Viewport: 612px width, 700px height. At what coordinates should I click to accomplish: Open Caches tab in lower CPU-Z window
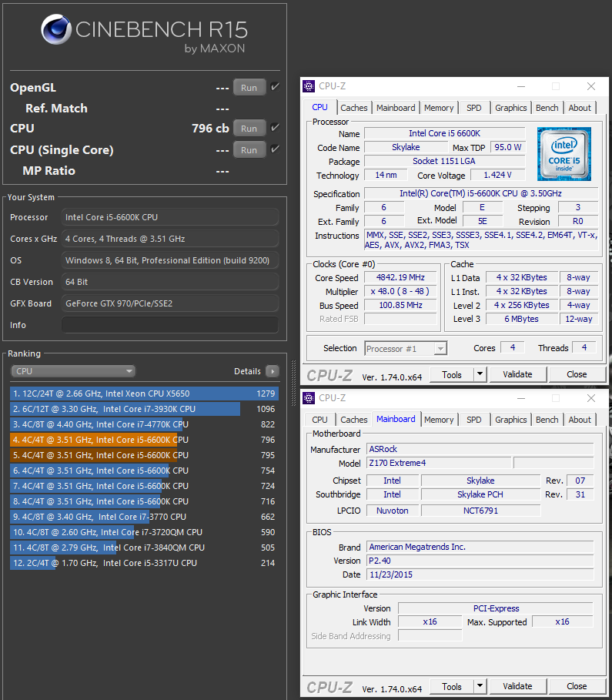point(353,420)
